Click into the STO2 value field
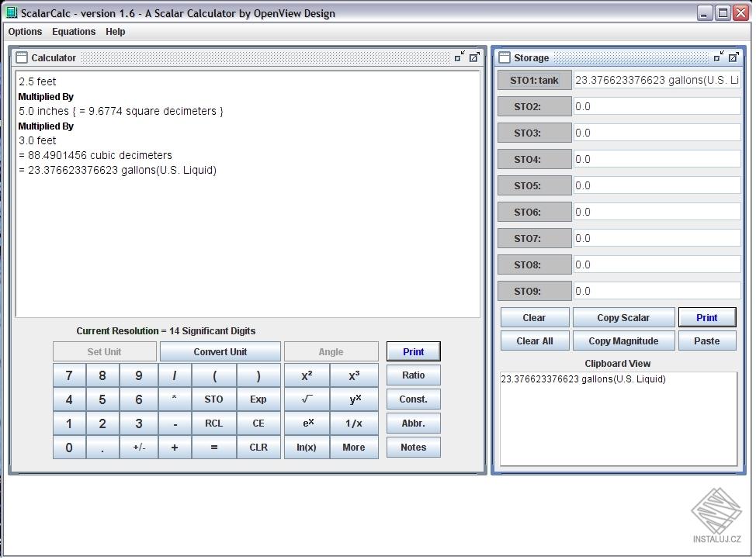Viewport: 756px width, 560px height. (657, 107)
